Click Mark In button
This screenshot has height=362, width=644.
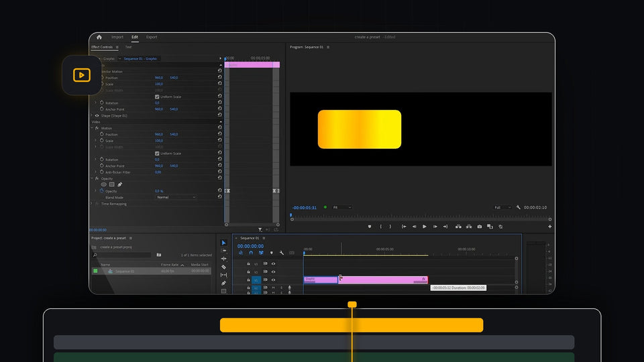click(x=381, y=227)
